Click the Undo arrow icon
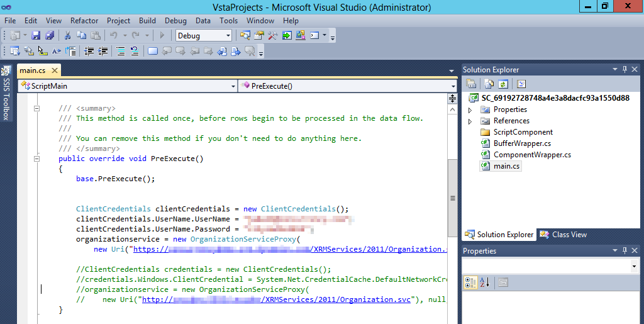Screen dimensions: 644x324 114,36
